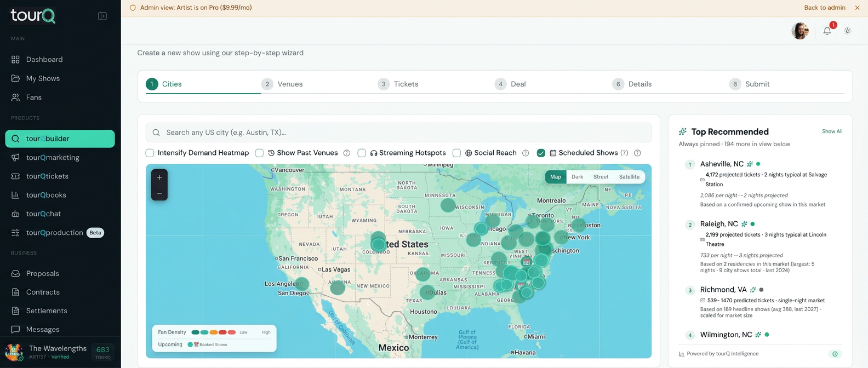Image resolution: width=868 pixels, height=368 pixels.
Task: Collapse the sidebar panel toggle icon
Action: click(x=102, y=16)
